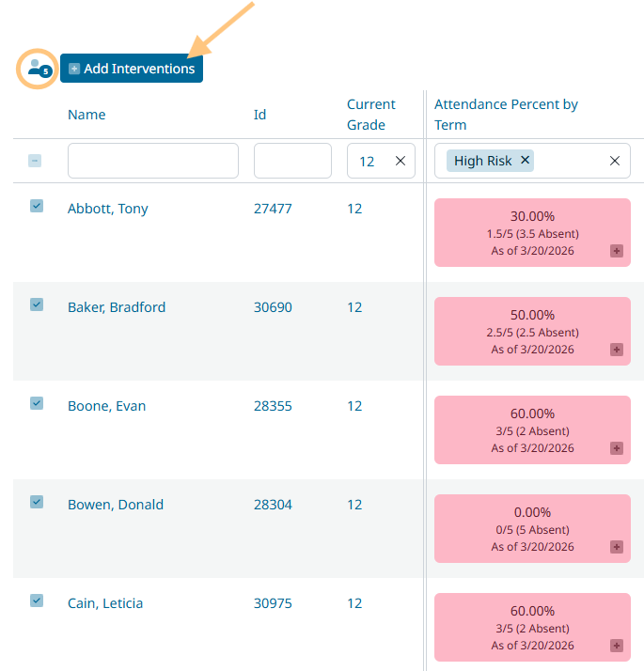Clear the Current Grade 12 filter
The width and height of the screenshot is (644, 671).
click(401, 161)
